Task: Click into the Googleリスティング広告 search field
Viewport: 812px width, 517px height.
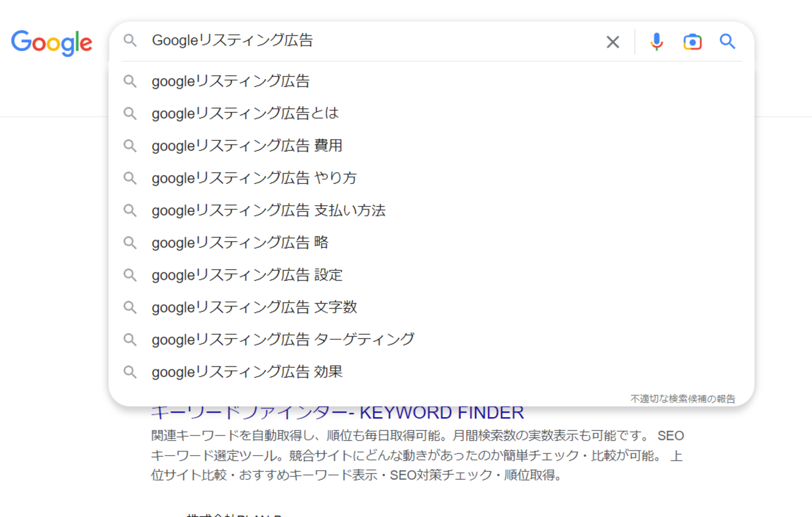Action: (x=364, y=41)
